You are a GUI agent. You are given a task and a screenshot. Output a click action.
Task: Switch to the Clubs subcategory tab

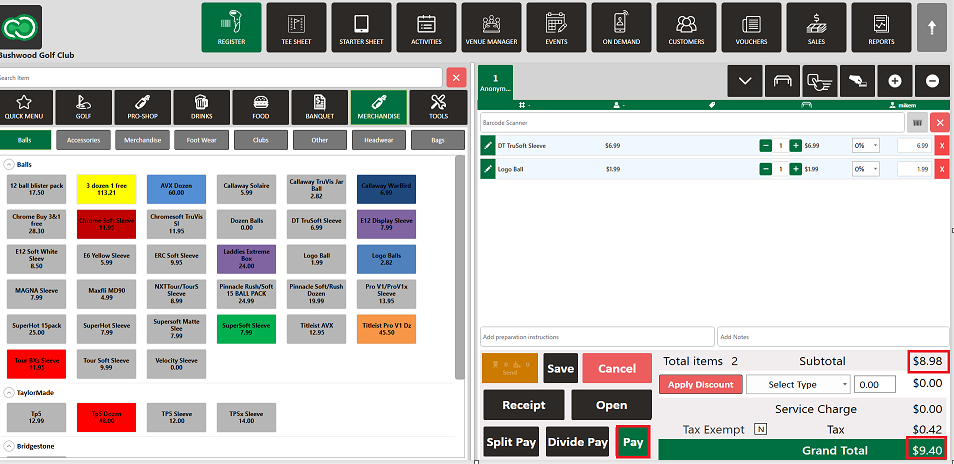click(x=260, y=140)
